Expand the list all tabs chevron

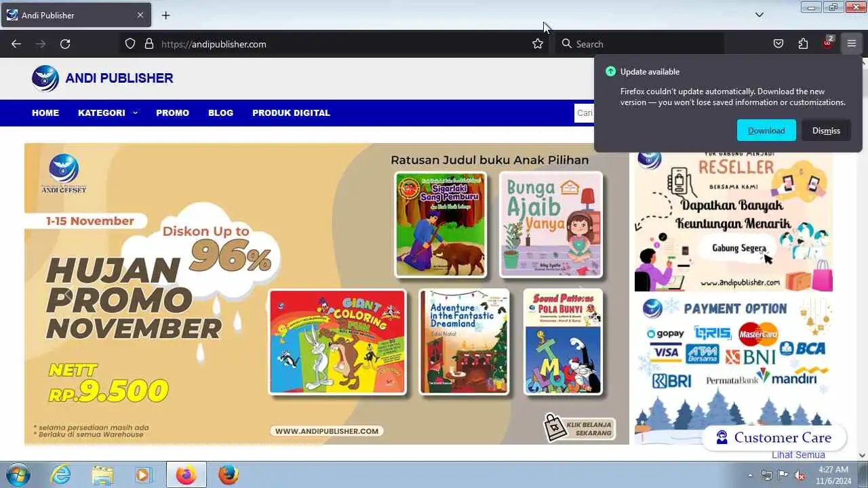(759, 15)
